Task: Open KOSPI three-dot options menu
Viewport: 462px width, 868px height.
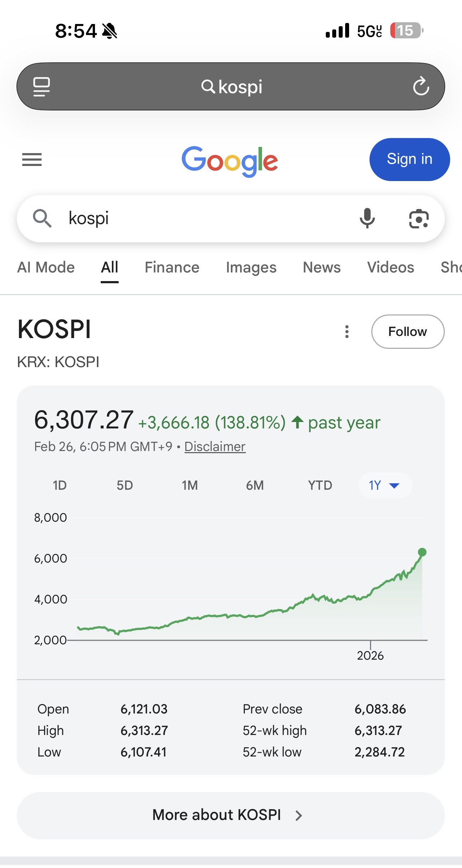Action: 347,332
